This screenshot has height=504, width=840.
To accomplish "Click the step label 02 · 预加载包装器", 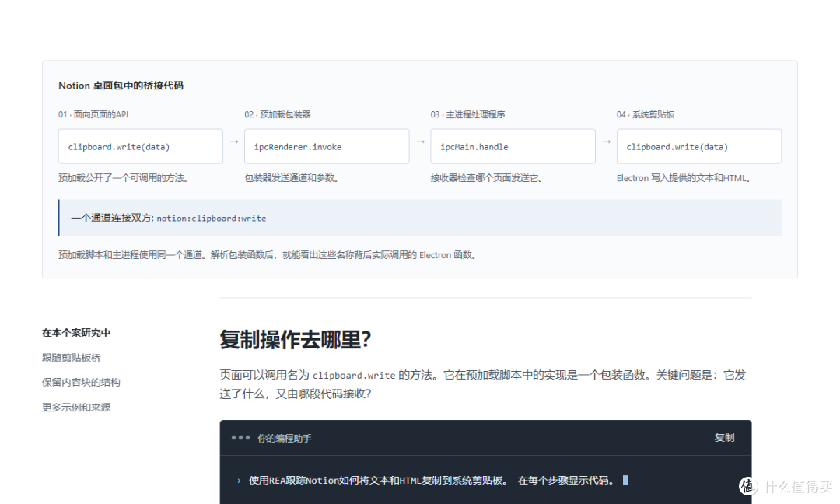I will [x=278, y=114].
